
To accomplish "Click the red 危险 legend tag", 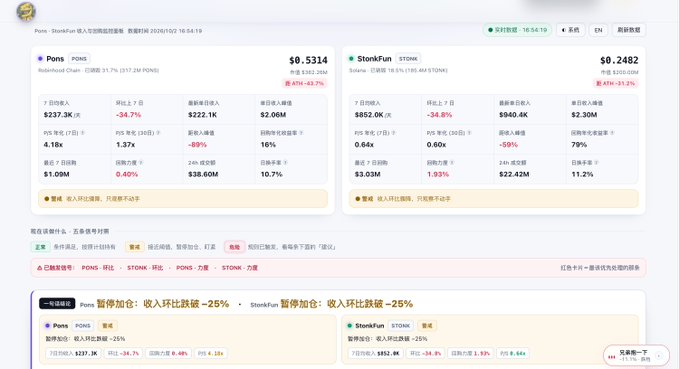I will [x=235, y=247].
